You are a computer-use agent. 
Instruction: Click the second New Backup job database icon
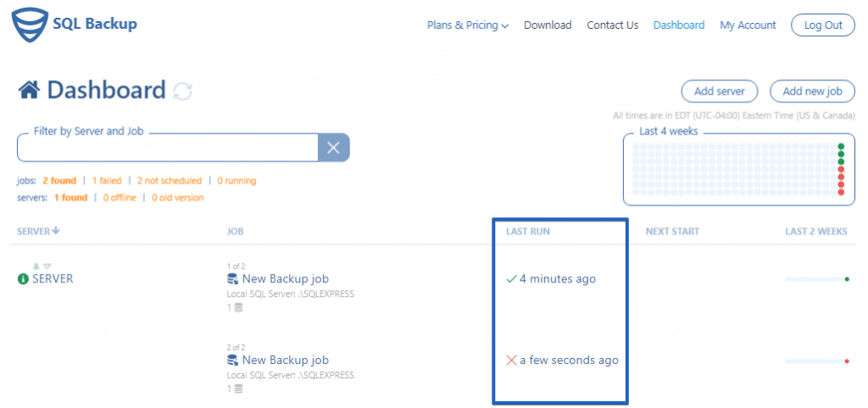coord(232,360)
